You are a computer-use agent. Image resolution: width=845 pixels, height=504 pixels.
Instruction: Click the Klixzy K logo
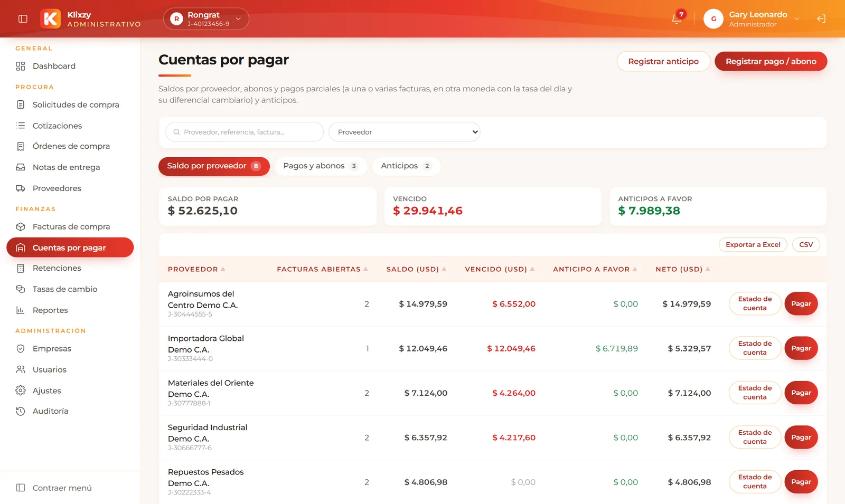click(x=51, y=18)
